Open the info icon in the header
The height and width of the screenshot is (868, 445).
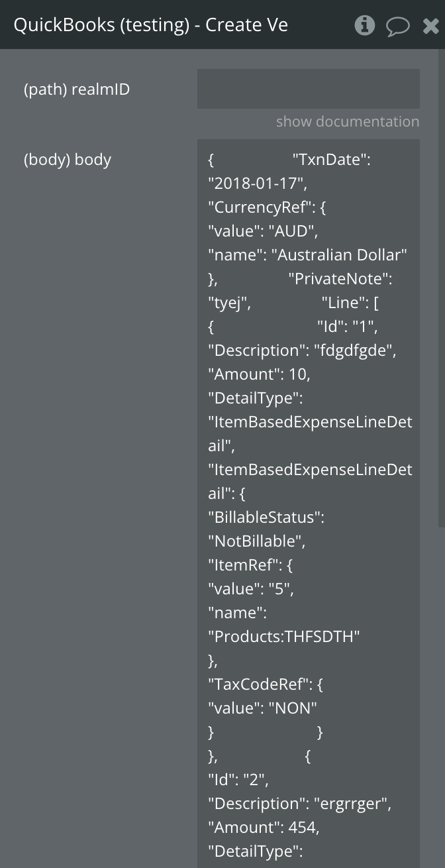[364, 25]
